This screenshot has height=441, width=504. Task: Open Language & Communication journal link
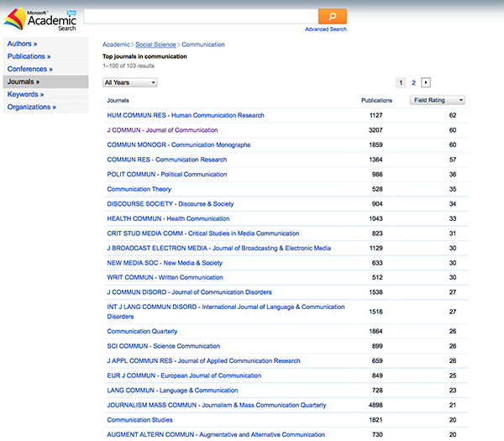(172, 391)
